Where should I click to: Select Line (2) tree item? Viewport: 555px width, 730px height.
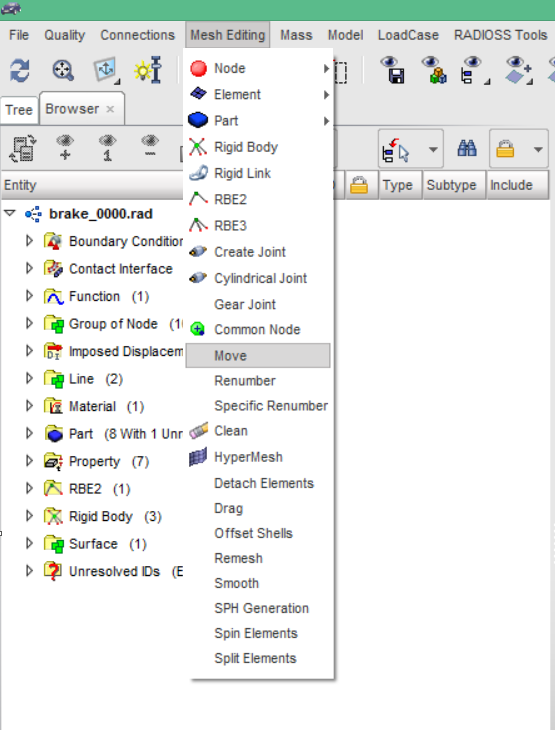tap(95, 379)
